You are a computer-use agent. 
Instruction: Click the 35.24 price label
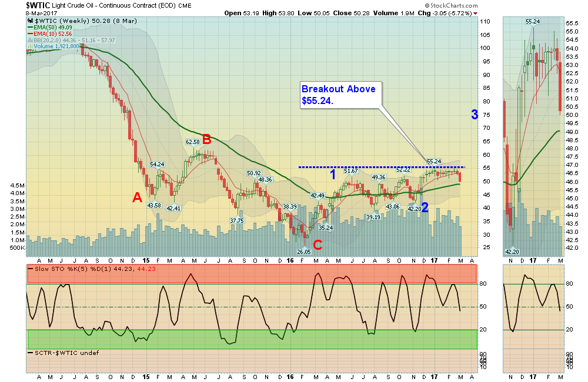(x=326, y=227)
